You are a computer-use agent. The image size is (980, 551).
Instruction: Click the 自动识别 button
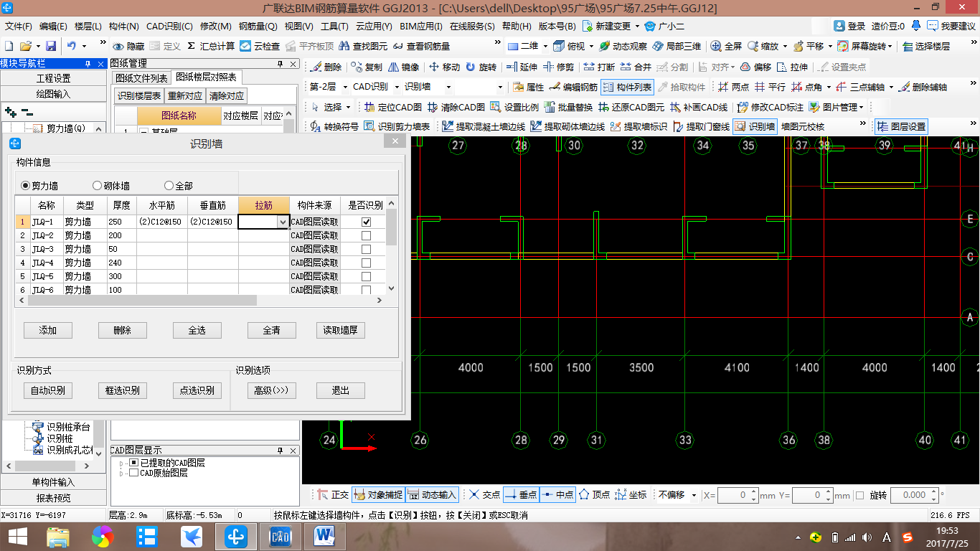click(x=48, y=390)
